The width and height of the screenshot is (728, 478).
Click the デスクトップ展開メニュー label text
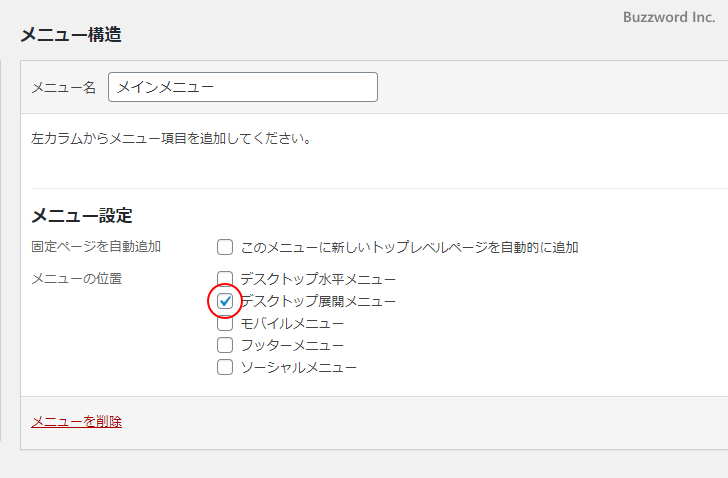coord(318,301)
